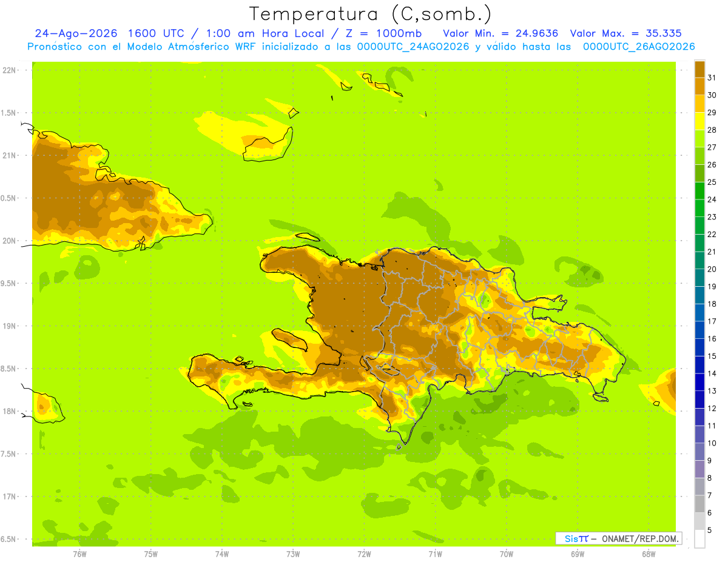Click "Valor Max. = 35.335" text
728x562 pixels.
coord(626,33)
